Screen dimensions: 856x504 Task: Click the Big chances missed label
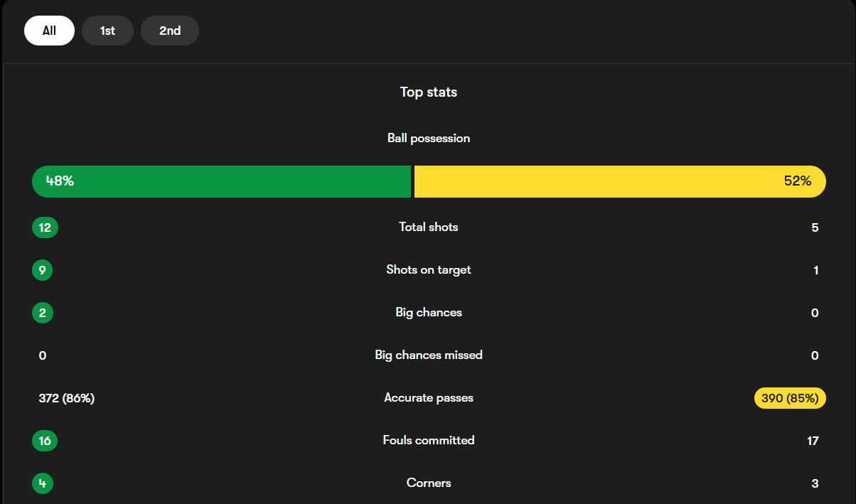(x=429, y=355)
